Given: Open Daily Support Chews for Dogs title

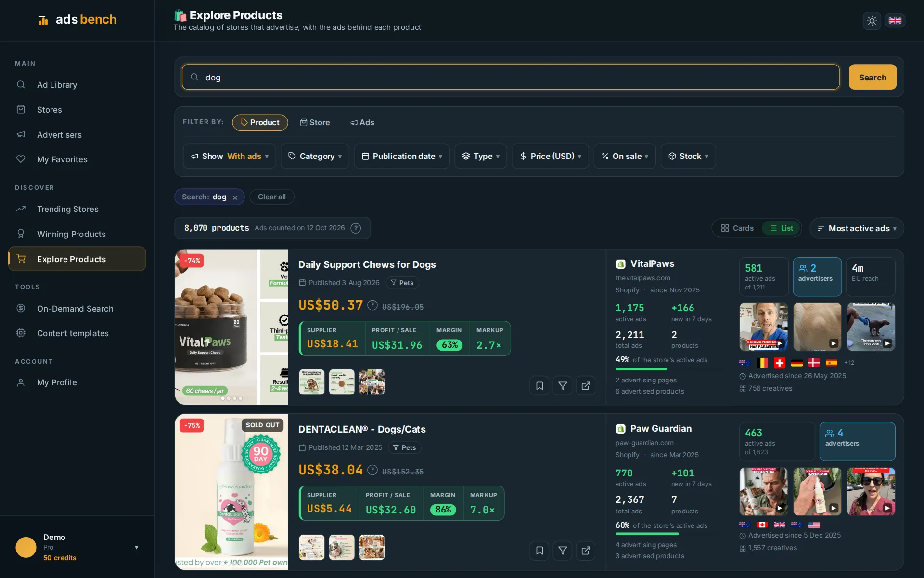Looking at the screenshot, I should 367,264.
